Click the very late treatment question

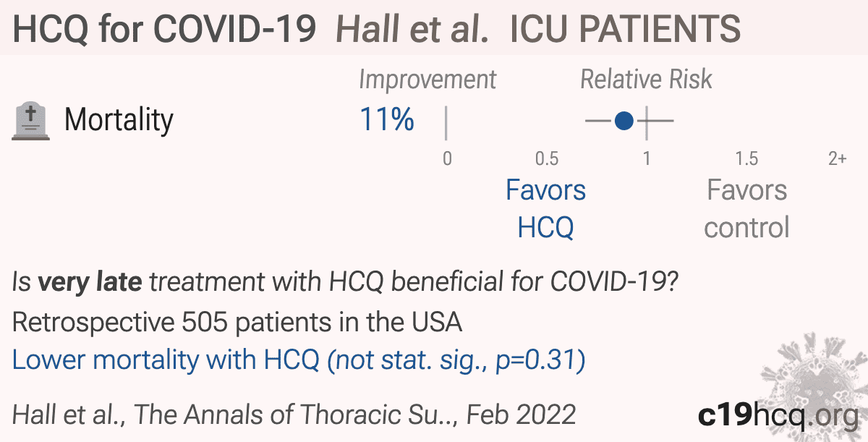(x=344, y=283)
